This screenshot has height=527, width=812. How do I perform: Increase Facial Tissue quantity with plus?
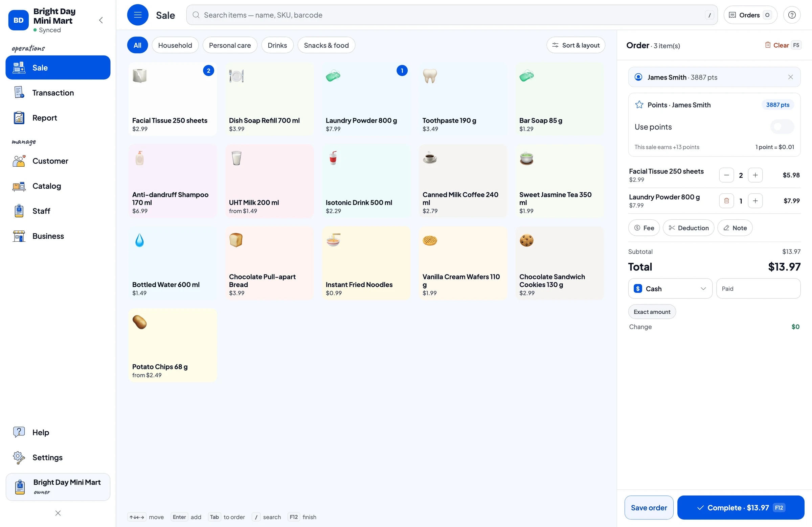755,175
